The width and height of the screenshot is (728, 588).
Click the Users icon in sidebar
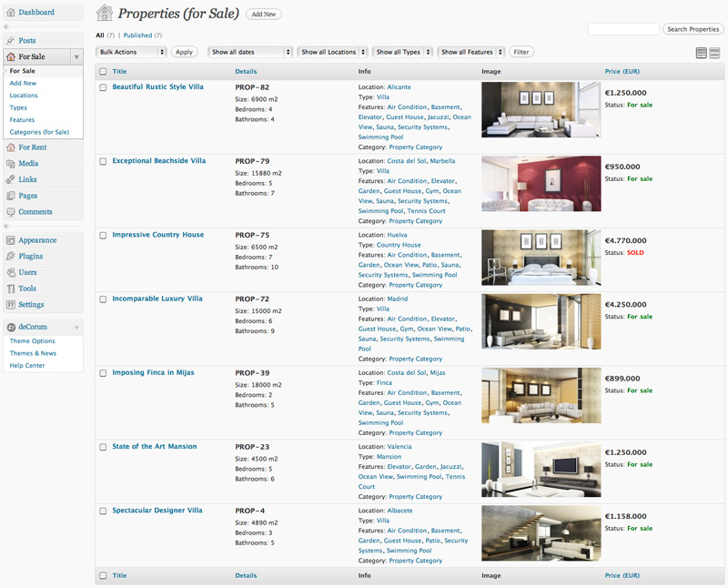pos(10,272)
